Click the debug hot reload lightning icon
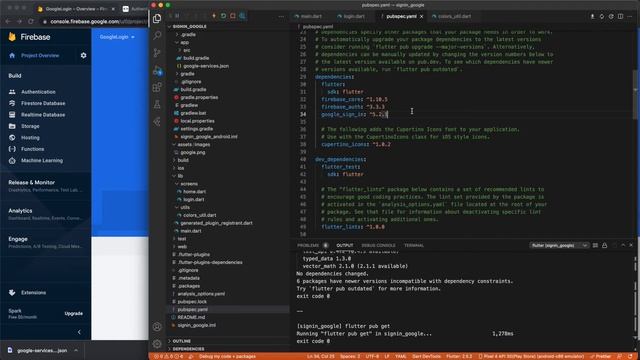 pos(214,16)
